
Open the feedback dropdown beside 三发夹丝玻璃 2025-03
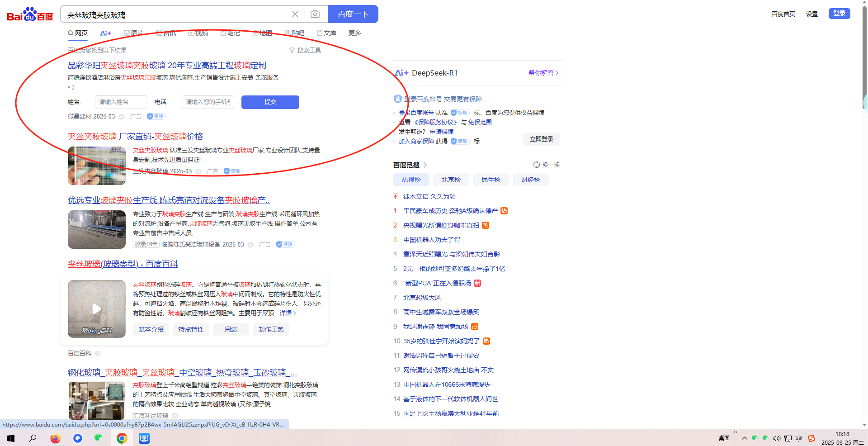click(x=198, y=171)
